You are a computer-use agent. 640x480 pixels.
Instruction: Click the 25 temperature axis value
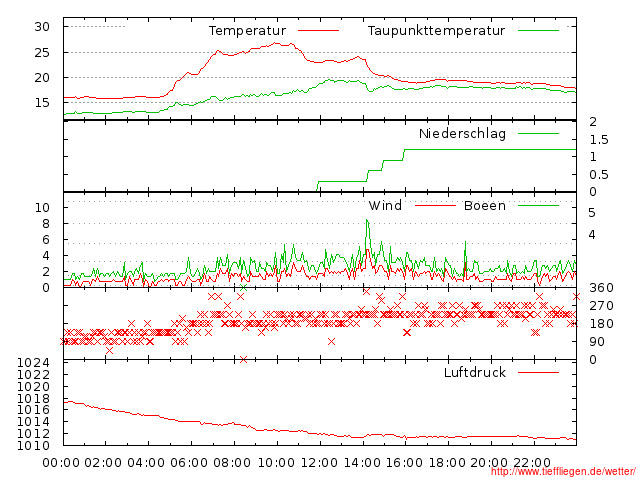pyautogui.click(x=42, y=53)
